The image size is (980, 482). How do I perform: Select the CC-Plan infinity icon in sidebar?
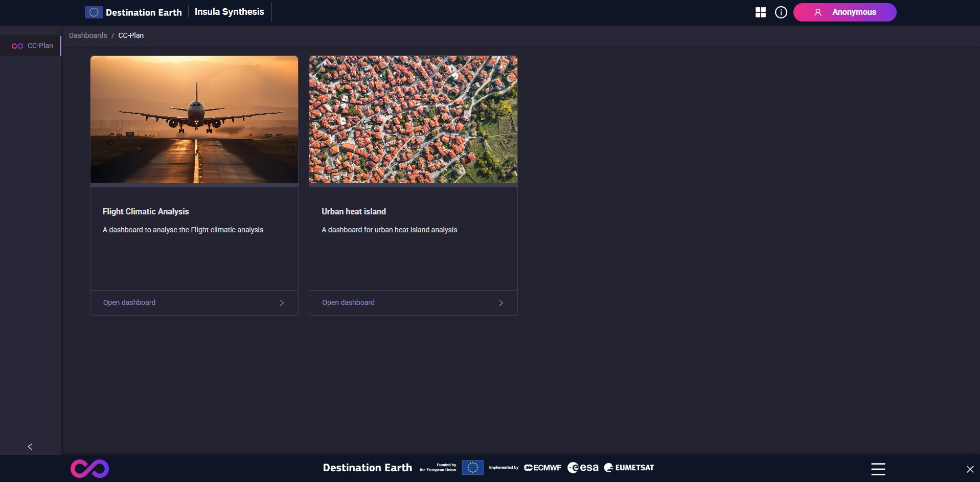(x=17, y=46)
